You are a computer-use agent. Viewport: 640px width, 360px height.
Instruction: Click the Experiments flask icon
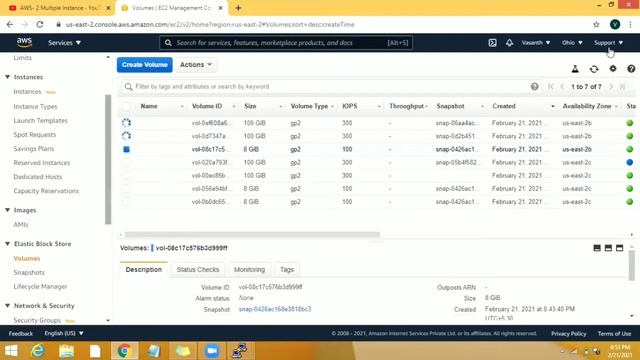575,69
